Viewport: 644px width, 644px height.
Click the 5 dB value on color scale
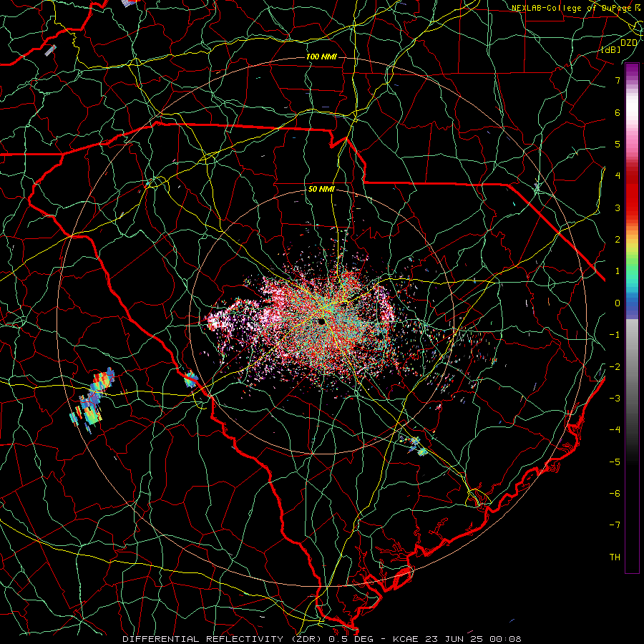click(x=618, y=144)
